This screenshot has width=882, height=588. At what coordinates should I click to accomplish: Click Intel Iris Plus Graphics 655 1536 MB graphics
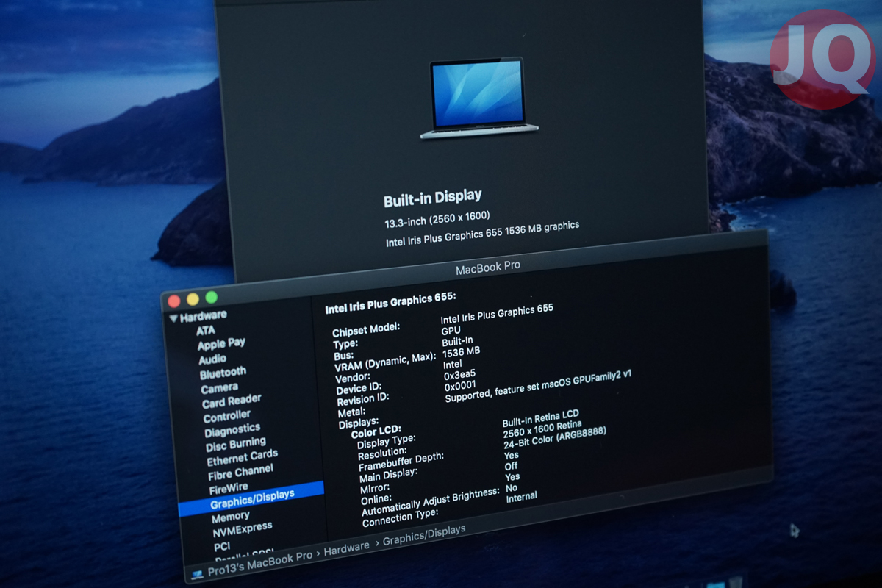point(482,233)
